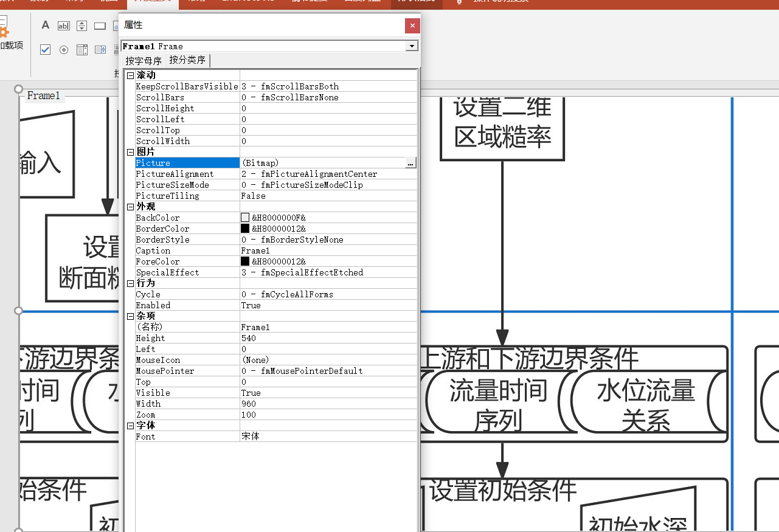Select the Label control (A icon)

pos(45,26)
